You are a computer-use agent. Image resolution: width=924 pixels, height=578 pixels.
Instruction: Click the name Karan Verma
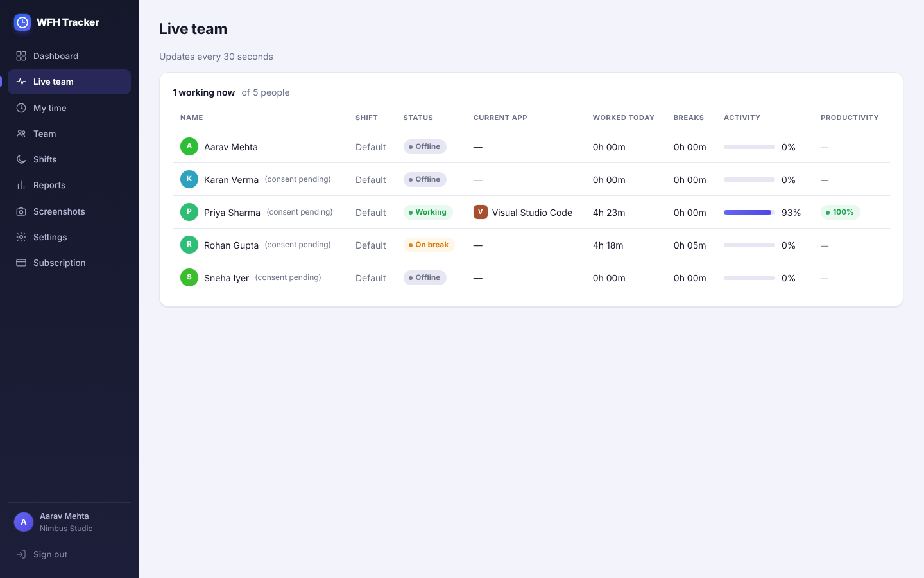tap(231, 180)
